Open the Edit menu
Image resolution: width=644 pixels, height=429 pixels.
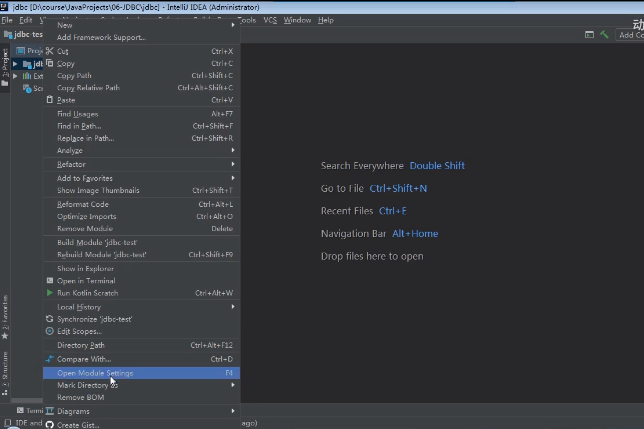pos(25,20)
